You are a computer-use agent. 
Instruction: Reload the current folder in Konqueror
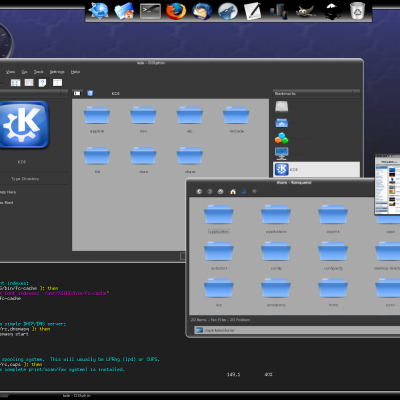tap(244, 191)
